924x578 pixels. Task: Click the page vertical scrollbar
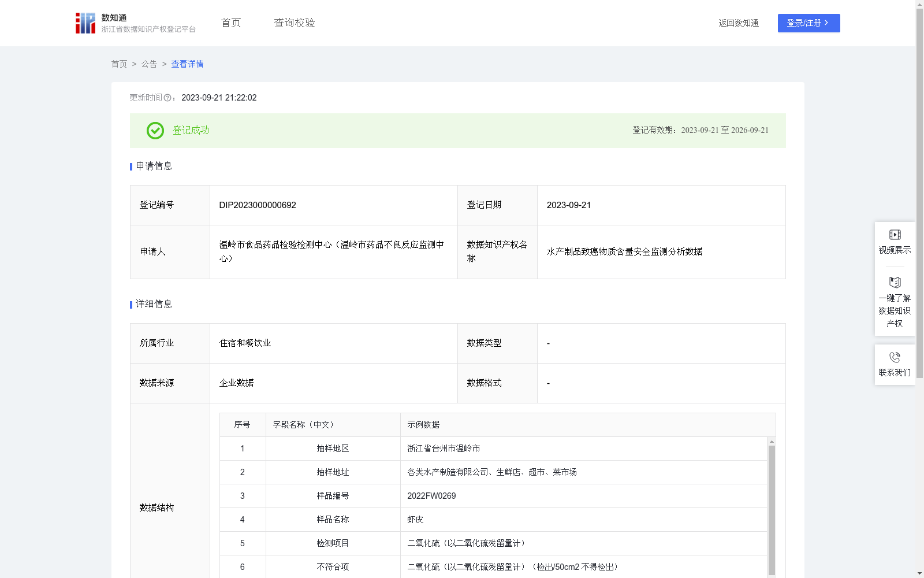[919, 194]
